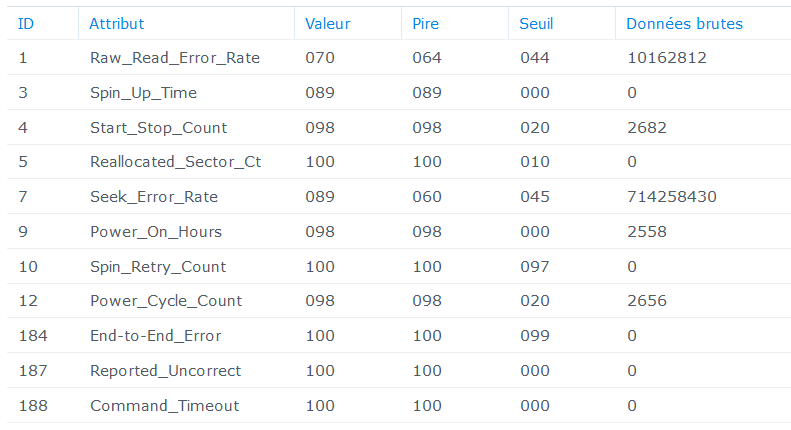Sort by the Attribut column header
The image size is (791, 430).
point(186,24)
